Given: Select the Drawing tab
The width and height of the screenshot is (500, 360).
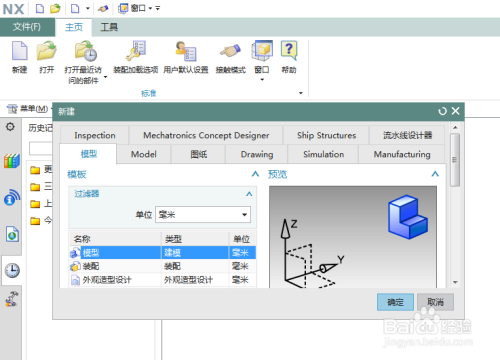Looking at the screenshot, I should click(257, 154).
